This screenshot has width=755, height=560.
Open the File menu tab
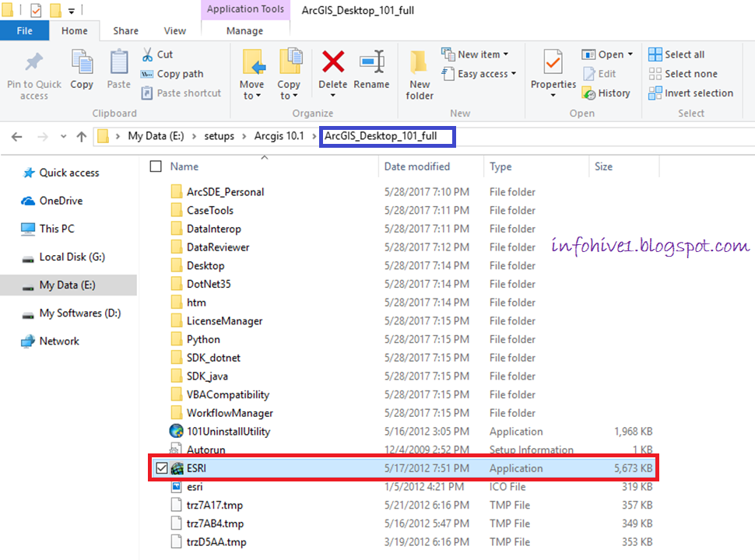(x=25, y=31)
